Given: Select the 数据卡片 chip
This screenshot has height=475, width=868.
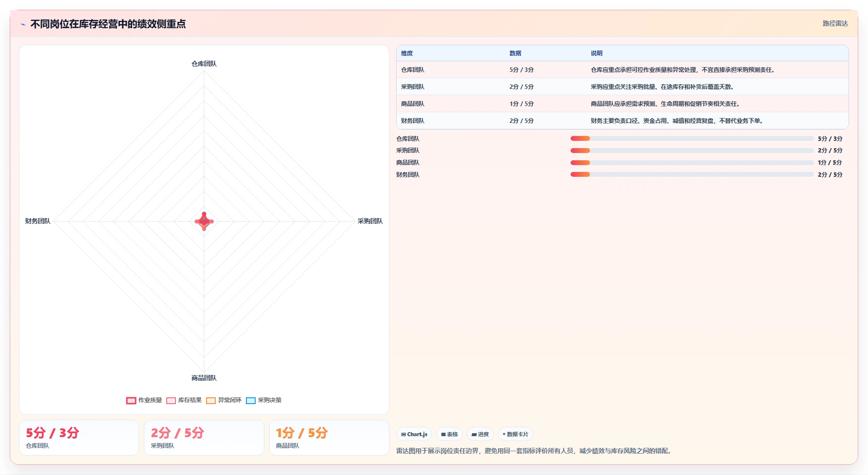Looking at the screenshot, I should click(x=515, y=434).
